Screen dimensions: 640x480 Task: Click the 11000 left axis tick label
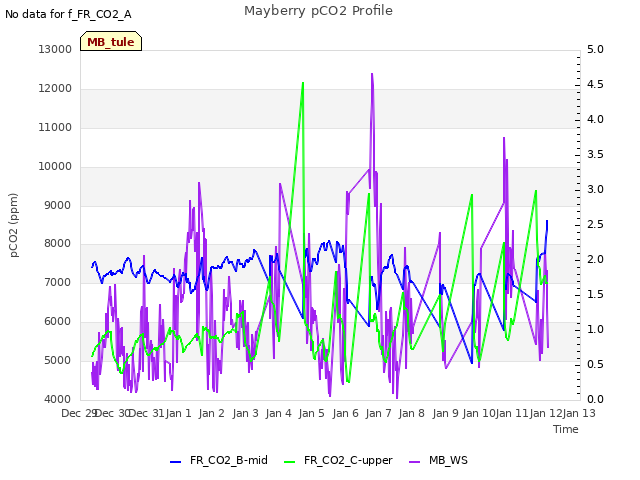[55, 127]
